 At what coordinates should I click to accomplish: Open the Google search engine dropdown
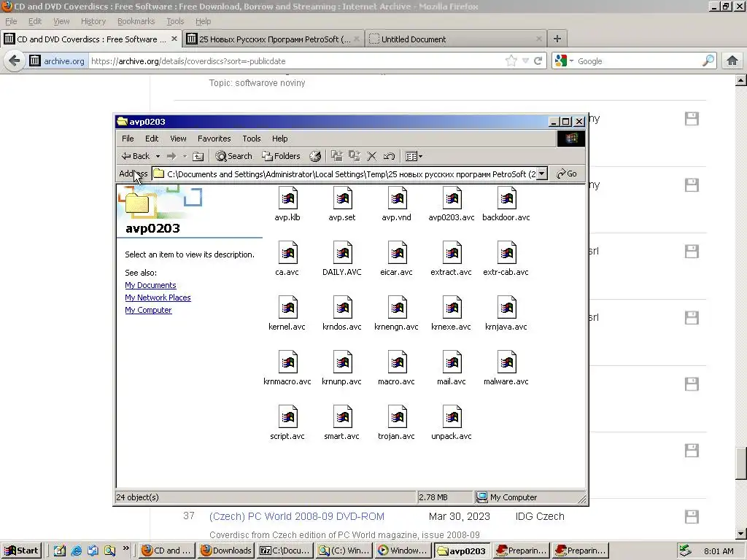571,61
